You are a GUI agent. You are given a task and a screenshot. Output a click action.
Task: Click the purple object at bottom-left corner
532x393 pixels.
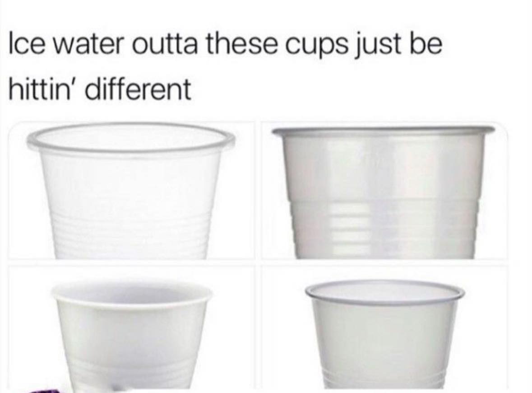pos(45,390)
